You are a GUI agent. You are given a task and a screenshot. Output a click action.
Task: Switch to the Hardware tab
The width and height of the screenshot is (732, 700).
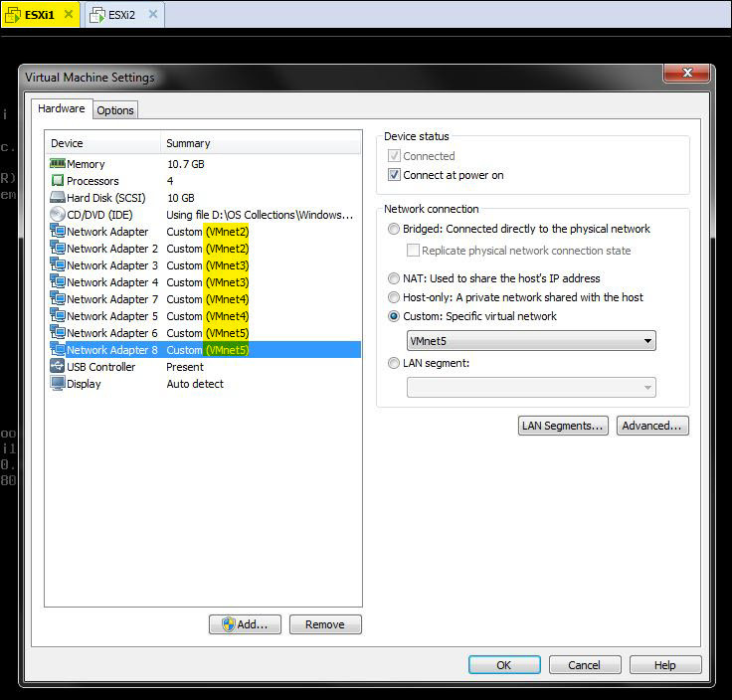[x=62, y=108]
